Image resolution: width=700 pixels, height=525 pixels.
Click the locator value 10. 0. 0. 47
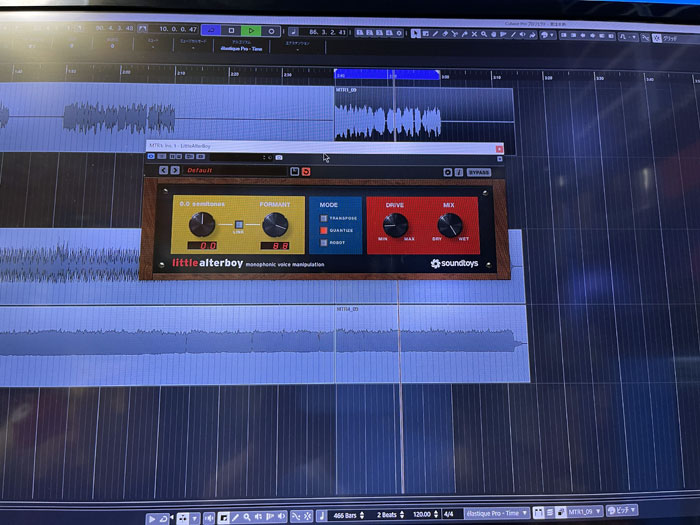tap(178, 29)
